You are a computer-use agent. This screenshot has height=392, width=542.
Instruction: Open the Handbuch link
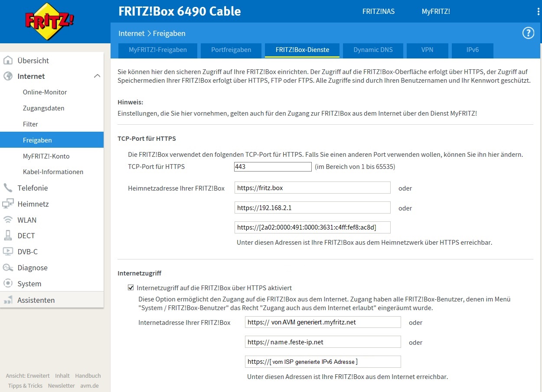tap(88, 376)
